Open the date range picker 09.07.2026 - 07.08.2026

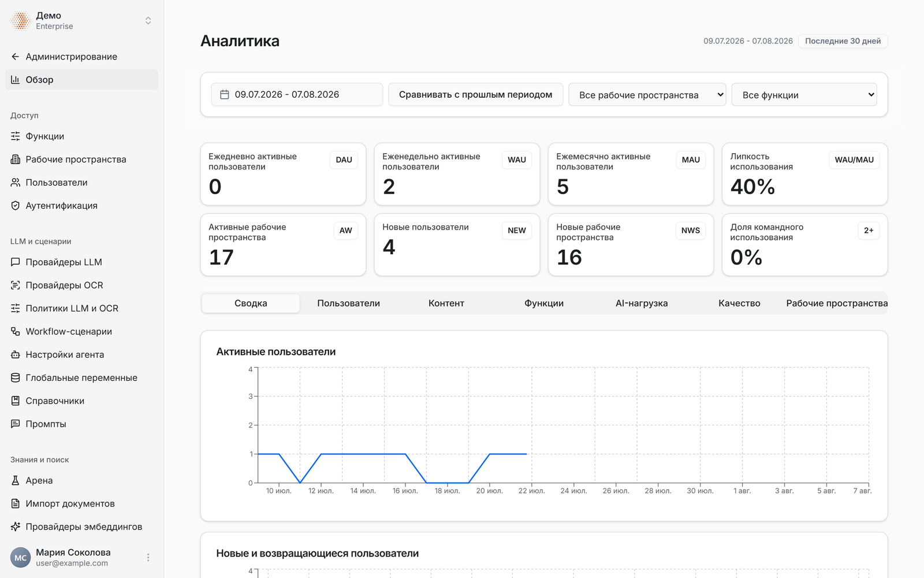297,95
